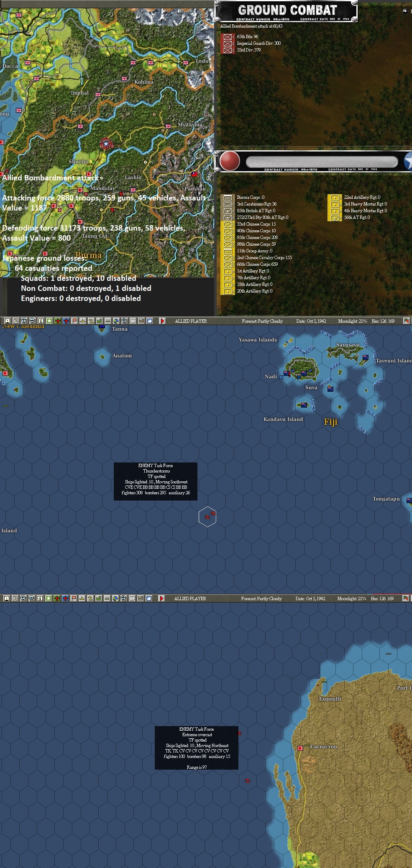Click the globe icon above Exmouth map
Image resolution: width=412 pixels, height=868 pixels.
click(x=115, y=598)
